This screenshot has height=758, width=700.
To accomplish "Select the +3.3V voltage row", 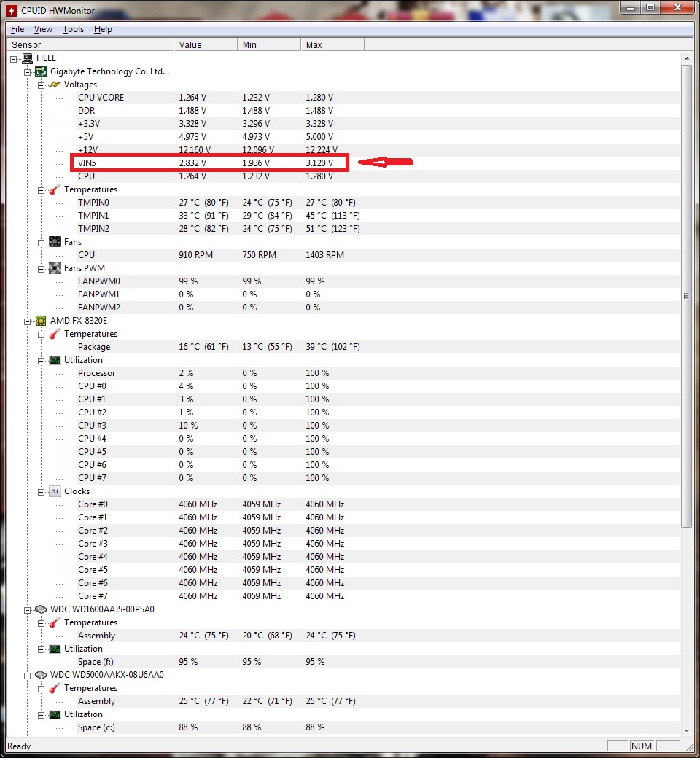I will click(x=378, y=124).
